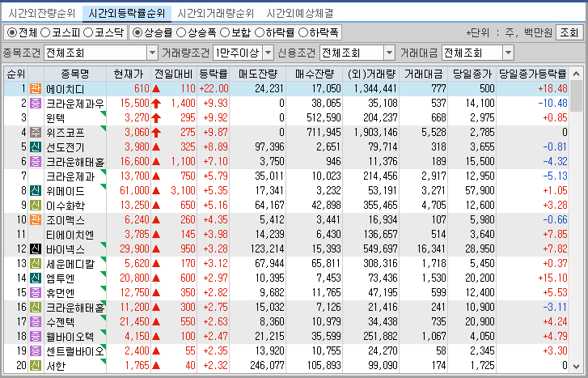Image resolution: width=588 pixels, height=378 pixels.
Task: Select the 코스닥 radio button
Action: (x=88, y=32)
